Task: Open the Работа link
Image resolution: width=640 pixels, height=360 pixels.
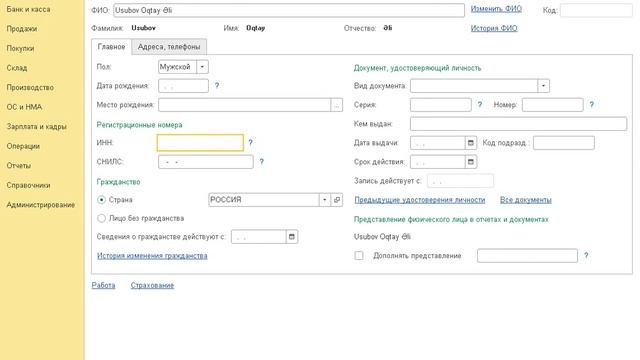Action: (103, 285)
